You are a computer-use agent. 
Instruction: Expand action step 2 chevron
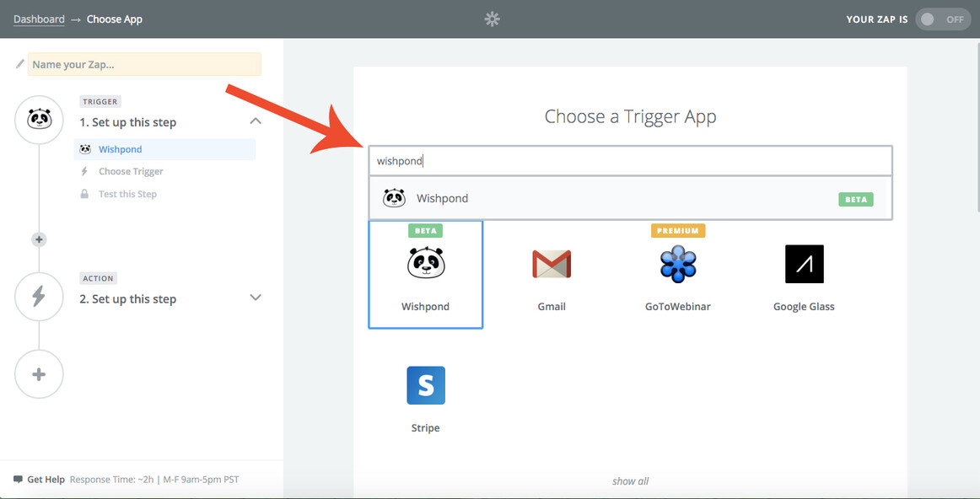tap(255, 298)
